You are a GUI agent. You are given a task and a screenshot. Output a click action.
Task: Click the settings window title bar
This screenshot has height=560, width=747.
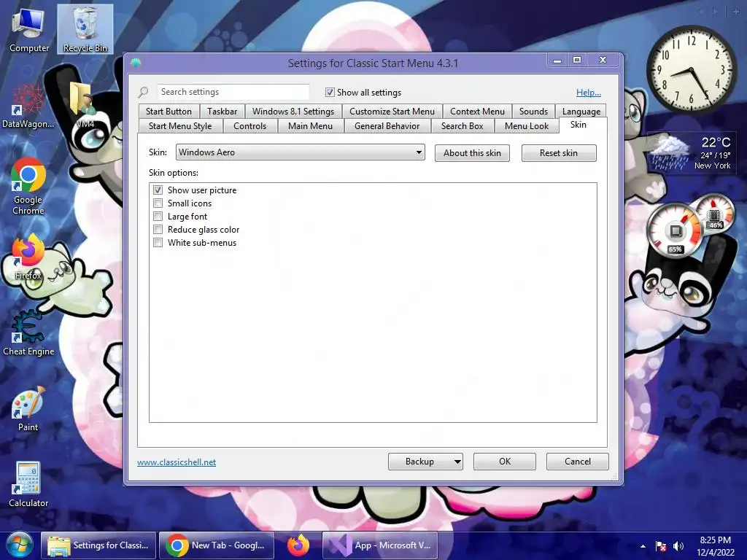pyautogui.click(x=373, y=63)
